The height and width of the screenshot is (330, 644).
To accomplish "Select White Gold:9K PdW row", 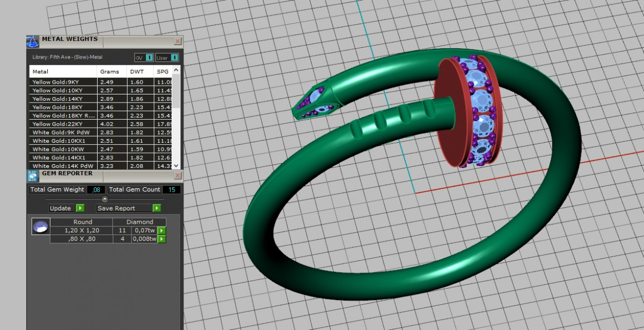I will coord(63,133).
